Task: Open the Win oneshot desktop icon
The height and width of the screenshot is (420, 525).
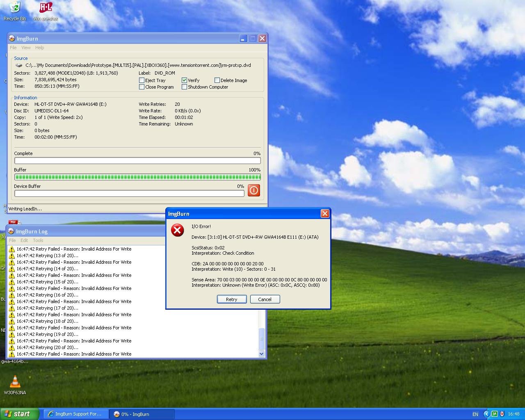Action: 46,11
